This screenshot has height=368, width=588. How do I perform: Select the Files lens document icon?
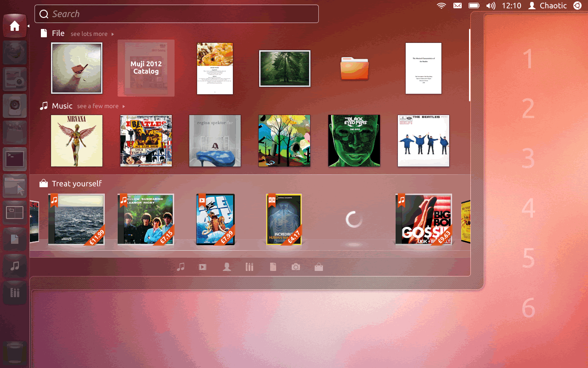273,266
